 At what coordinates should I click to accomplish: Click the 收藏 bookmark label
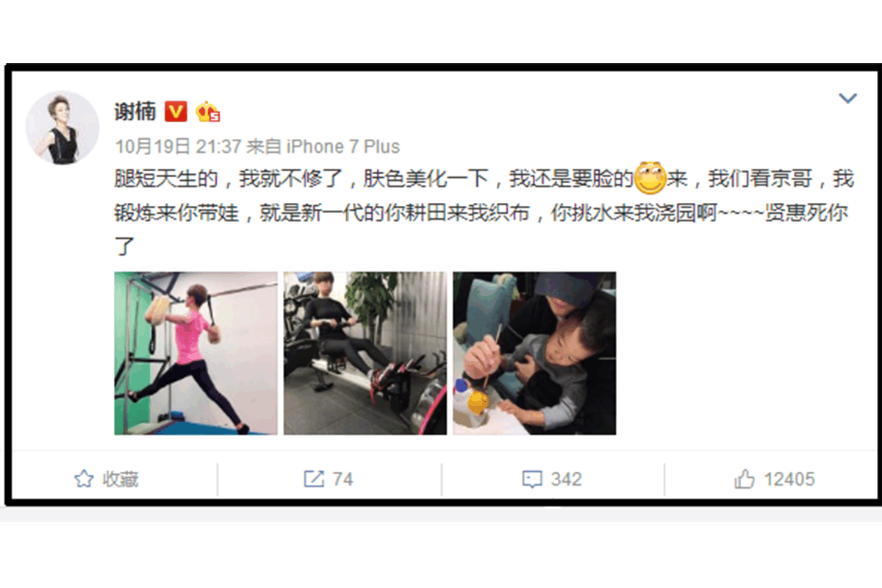(121, 480)
